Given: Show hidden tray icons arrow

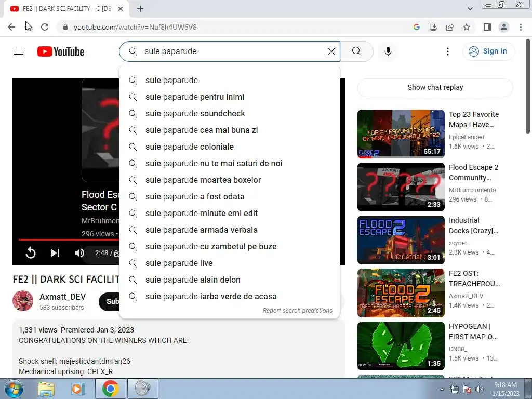Looking at the screenshot, I should pyautogui.click(x=442, y=389).
